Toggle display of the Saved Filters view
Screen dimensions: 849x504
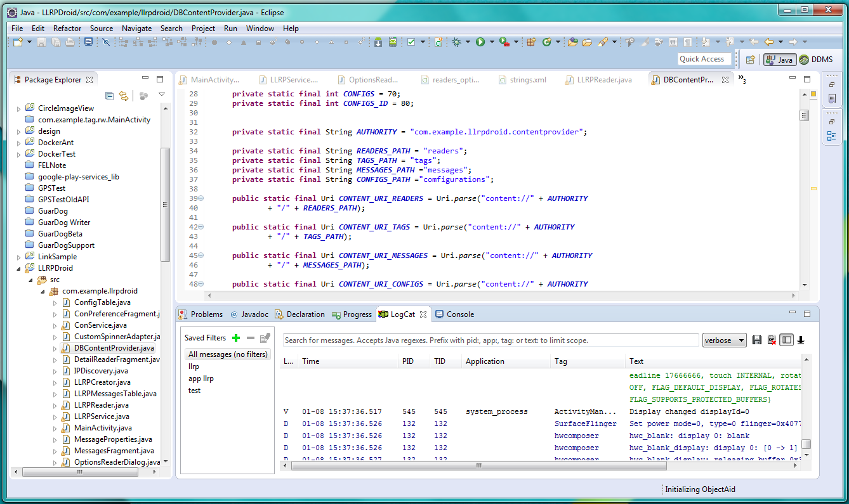click(786, 340)
